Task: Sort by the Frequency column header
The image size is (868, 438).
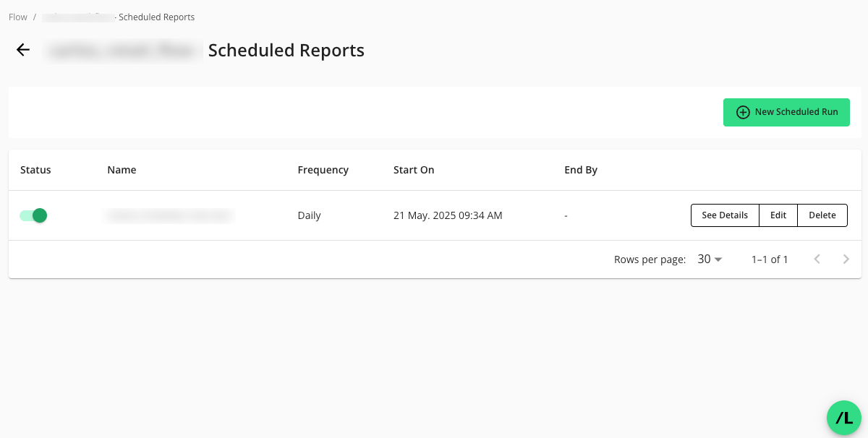Action: [x=323, y=170]
